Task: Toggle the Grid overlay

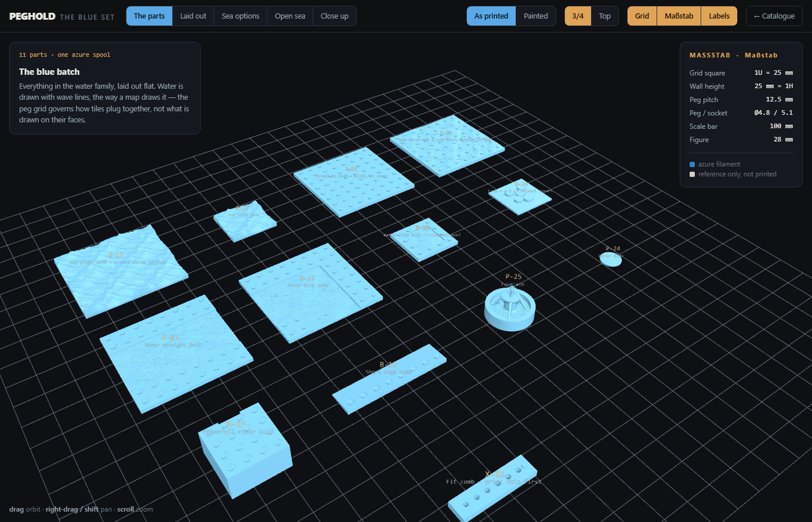Action: pyautogui.click(x=642, y=16)
